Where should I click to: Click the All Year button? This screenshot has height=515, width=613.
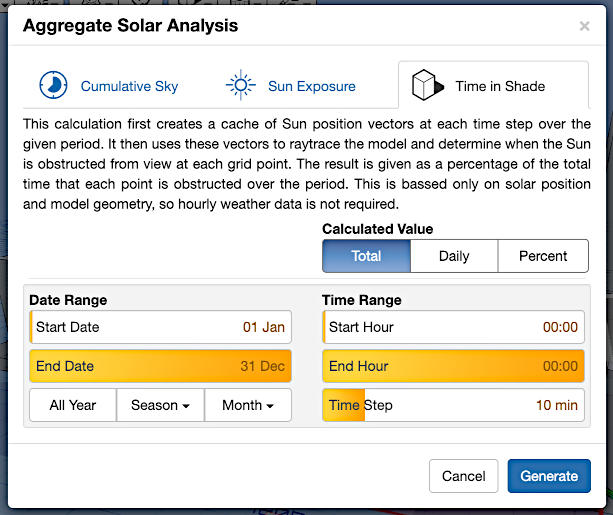tap(72, 405)
